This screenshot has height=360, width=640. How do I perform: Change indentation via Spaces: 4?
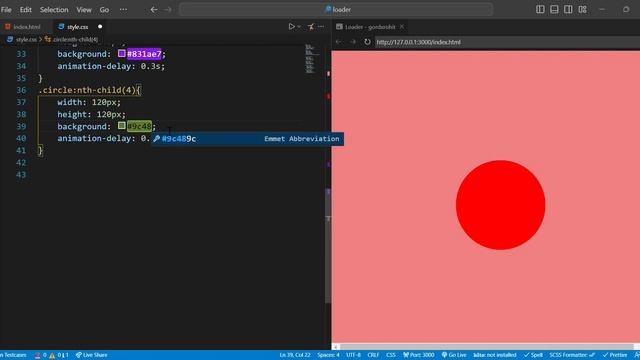click(329, 355)
